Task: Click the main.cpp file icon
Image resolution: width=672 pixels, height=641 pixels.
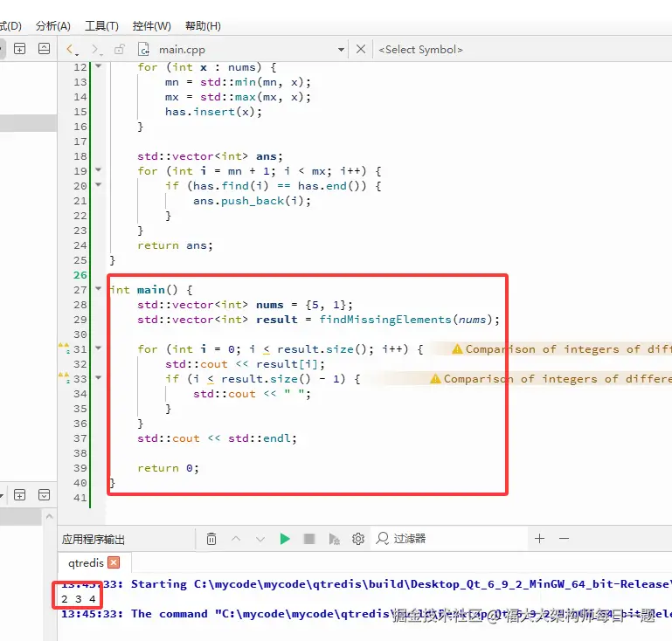Action: coord(143,49)
